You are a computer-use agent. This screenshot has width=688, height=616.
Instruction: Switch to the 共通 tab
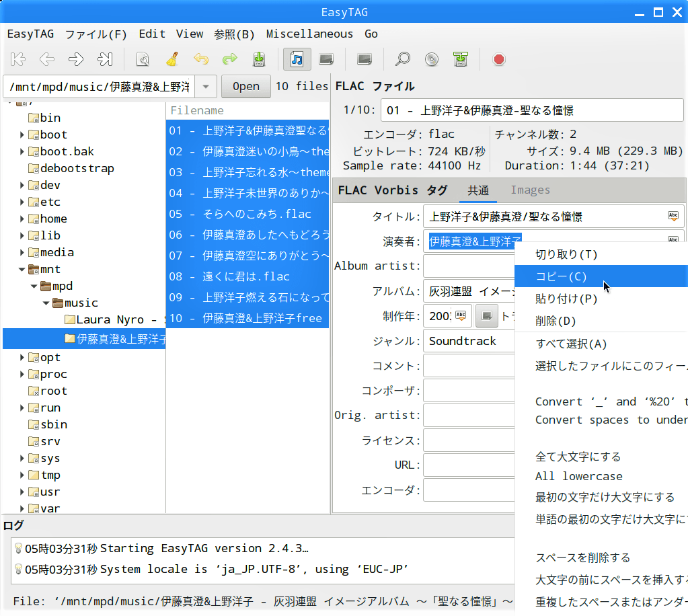pos(477,190)
